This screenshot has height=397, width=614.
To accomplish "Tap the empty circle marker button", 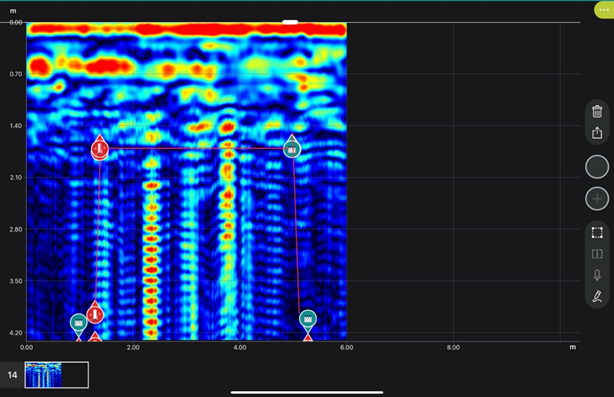I will tap(597, 167).
